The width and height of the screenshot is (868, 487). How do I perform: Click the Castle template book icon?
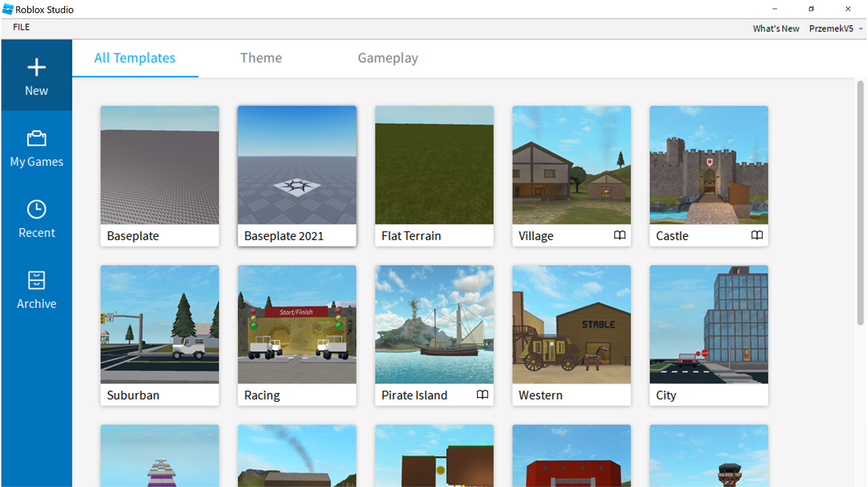[757, 235]
